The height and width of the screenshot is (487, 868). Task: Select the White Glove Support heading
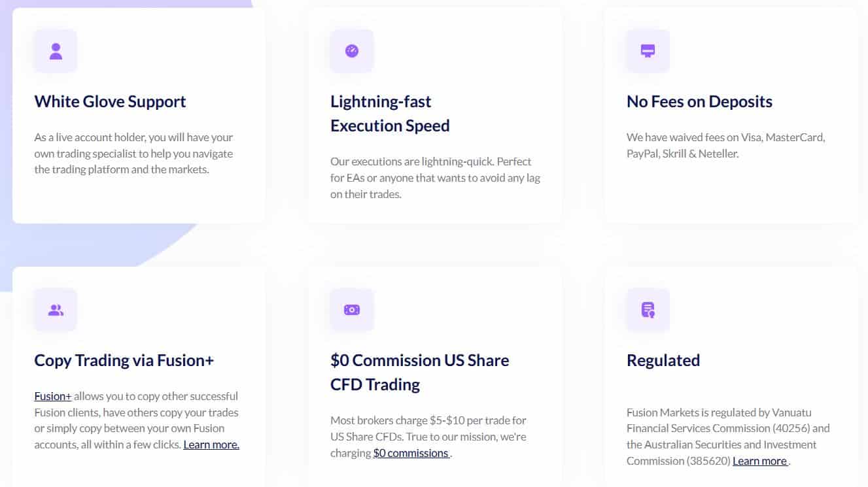(x=110, y=101)
